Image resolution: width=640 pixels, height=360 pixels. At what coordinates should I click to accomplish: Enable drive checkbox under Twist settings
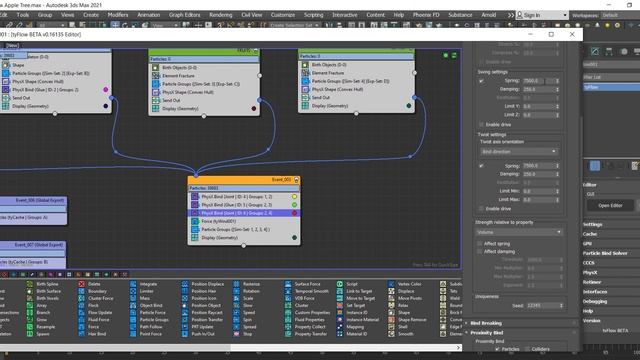click(x=481, y=209)
